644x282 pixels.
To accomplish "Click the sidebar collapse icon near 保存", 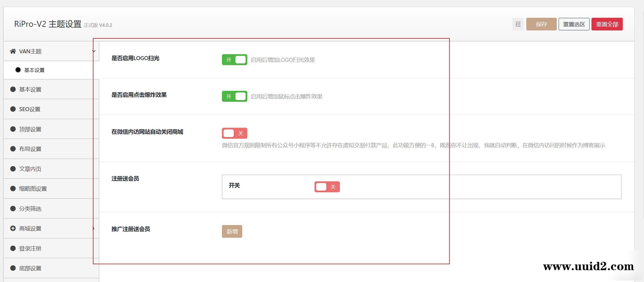I will [x=518, y=24].
